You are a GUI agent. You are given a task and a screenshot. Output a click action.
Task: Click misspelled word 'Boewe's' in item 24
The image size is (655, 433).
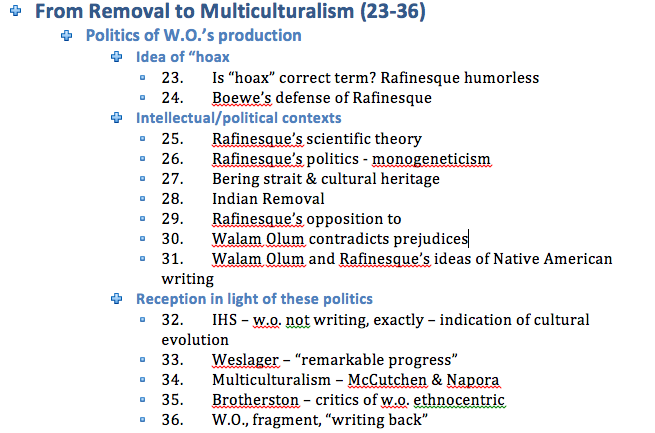242,98
